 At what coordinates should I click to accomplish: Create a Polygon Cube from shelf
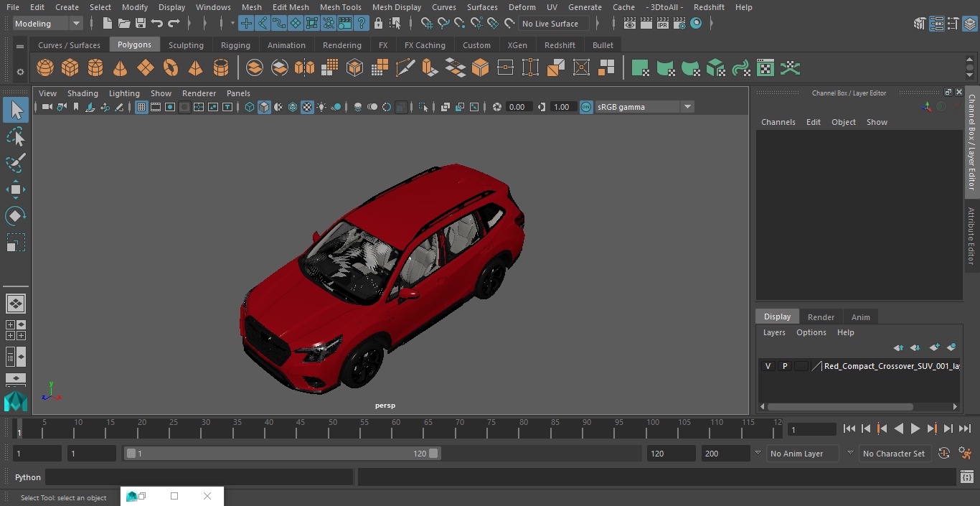[70, 68]
